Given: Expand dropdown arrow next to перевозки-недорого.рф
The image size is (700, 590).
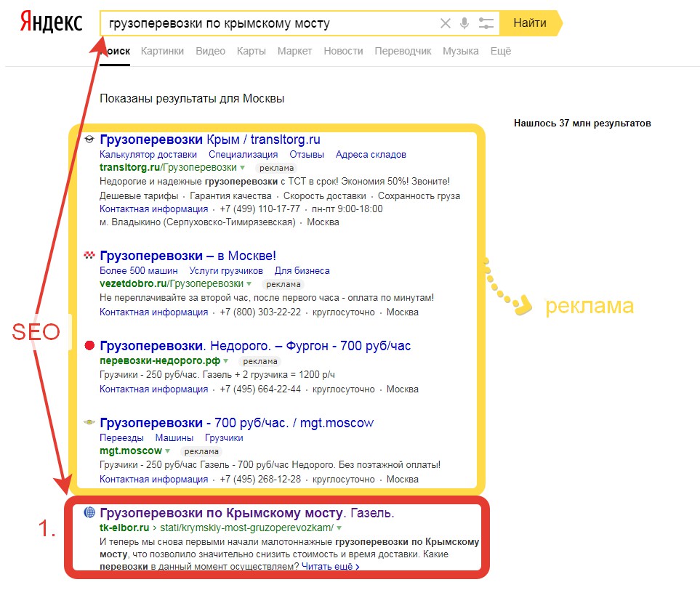Looking at the screenshot, I should (226, 360).
